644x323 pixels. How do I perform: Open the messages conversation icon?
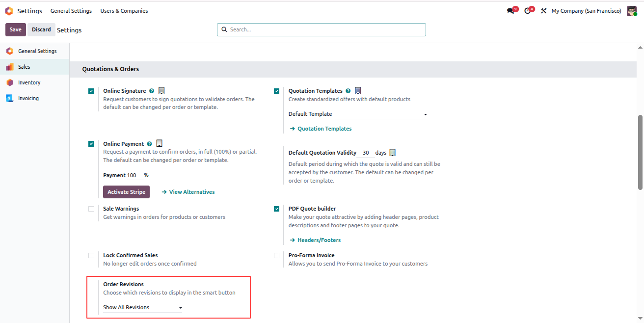(511, 11)
